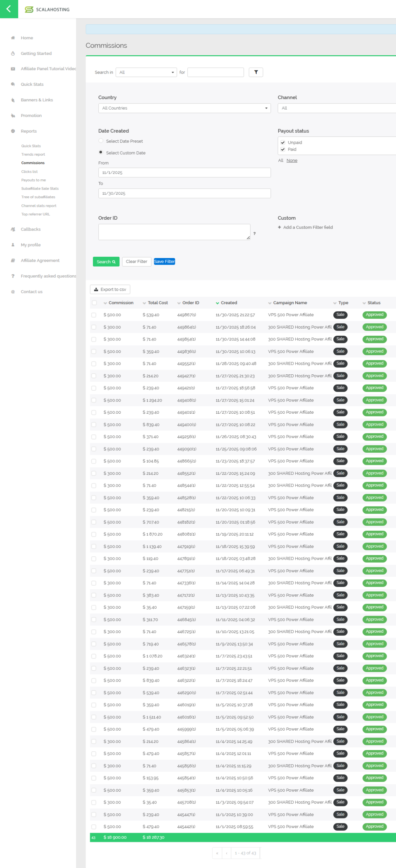Click the funnel filter icon button
This screenshot has width=396, height=868.
click(256, 72)
